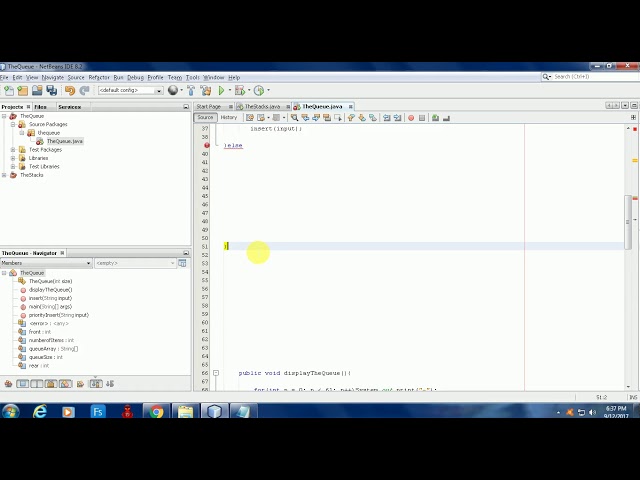Click the split editor icon at toolbar right end
Image resolution: width=640 pixels, height=480 pixels.
coord(633,118)
